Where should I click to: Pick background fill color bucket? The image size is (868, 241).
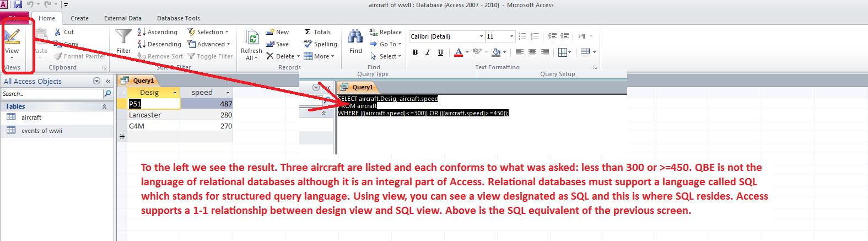[495, 52]
